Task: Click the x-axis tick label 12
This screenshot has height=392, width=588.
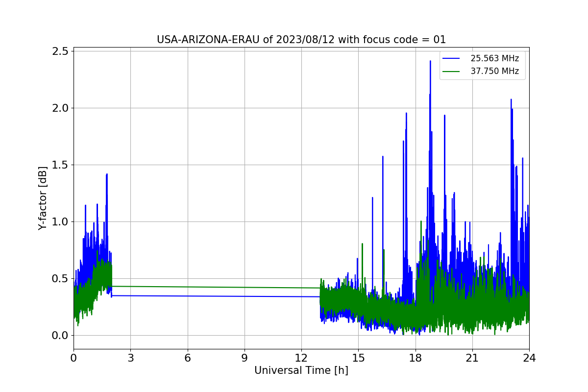Action: pyautogui.click(x=301, y=358)
